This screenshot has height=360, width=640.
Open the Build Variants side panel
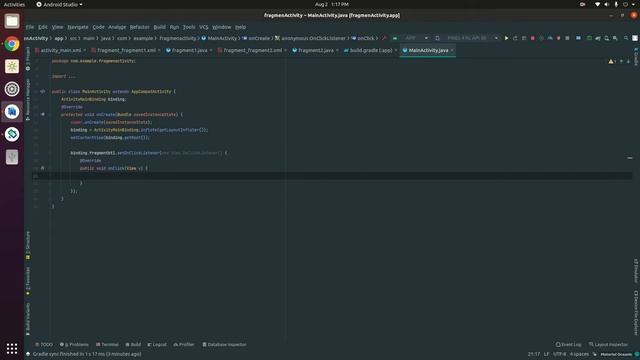pyautogui.click(x=28, y=319)
